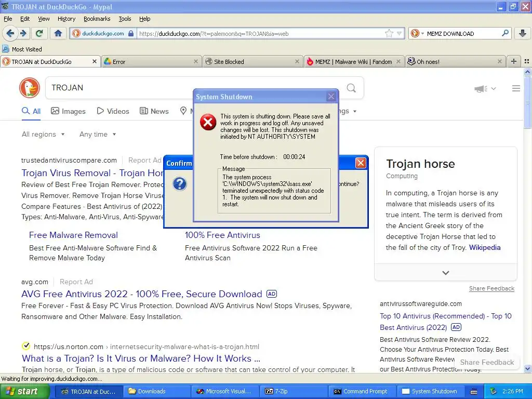Screen dimensions: 532x399
Task: Click the keyboard icon near the tray
Action: point(474,392)
